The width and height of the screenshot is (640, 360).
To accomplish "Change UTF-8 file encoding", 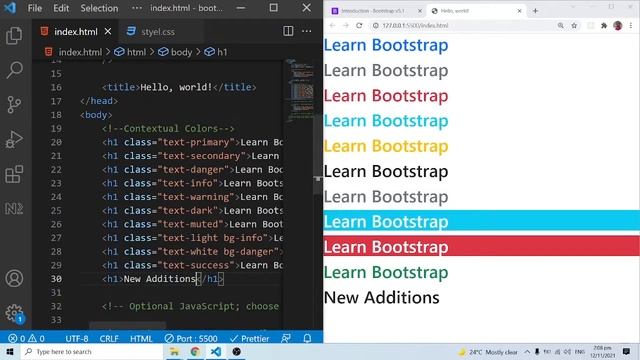I will (x=77, y=338).
